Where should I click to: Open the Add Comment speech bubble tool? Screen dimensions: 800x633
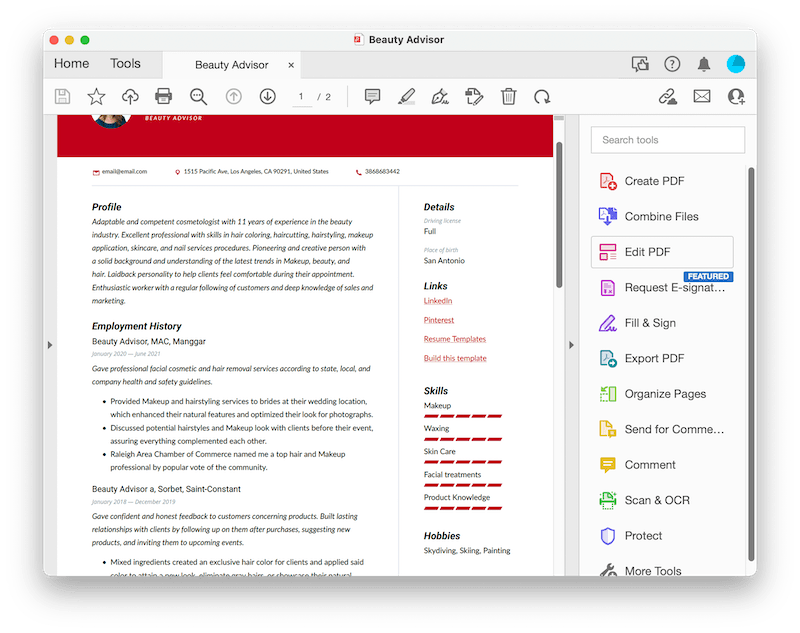point(373,96)
